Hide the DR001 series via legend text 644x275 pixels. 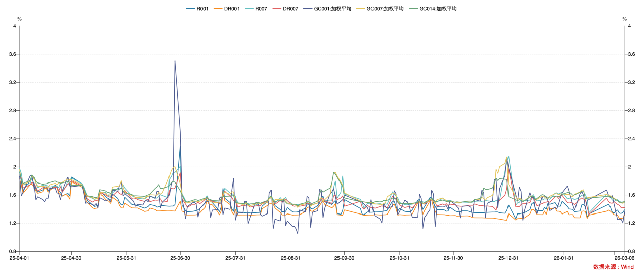click(231, 9)
